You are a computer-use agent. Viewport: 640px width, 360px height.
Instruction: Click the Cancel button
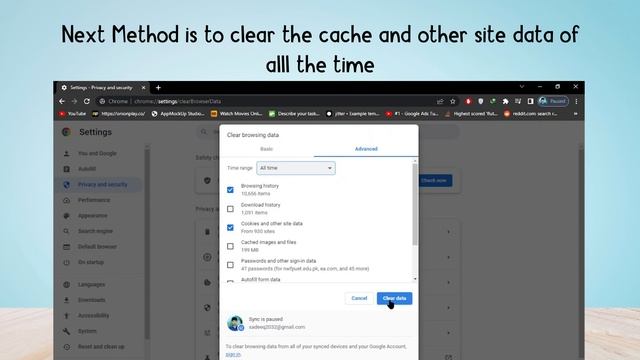359,298
